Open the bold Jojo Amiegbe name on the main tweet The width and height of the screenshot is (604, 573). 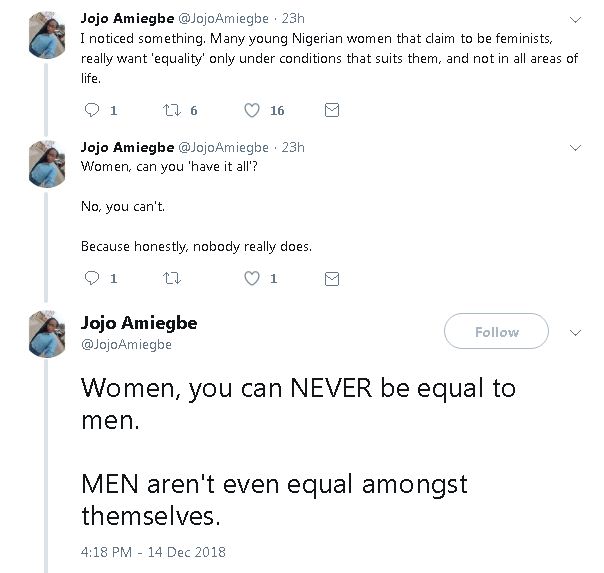tap(138, 323)
